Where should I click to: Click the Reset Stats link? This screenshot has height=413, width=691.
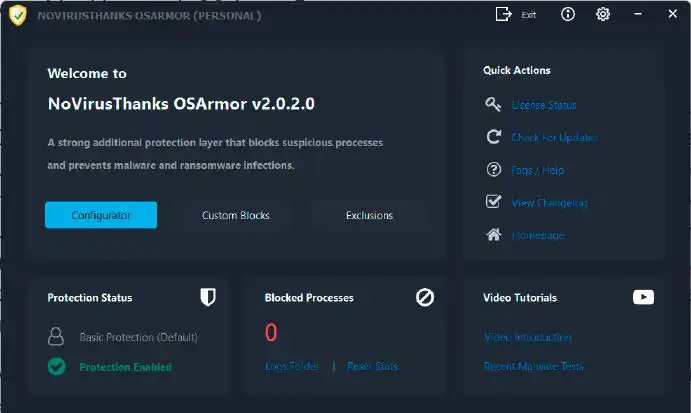pyautogui.click(x=372, y=366)
